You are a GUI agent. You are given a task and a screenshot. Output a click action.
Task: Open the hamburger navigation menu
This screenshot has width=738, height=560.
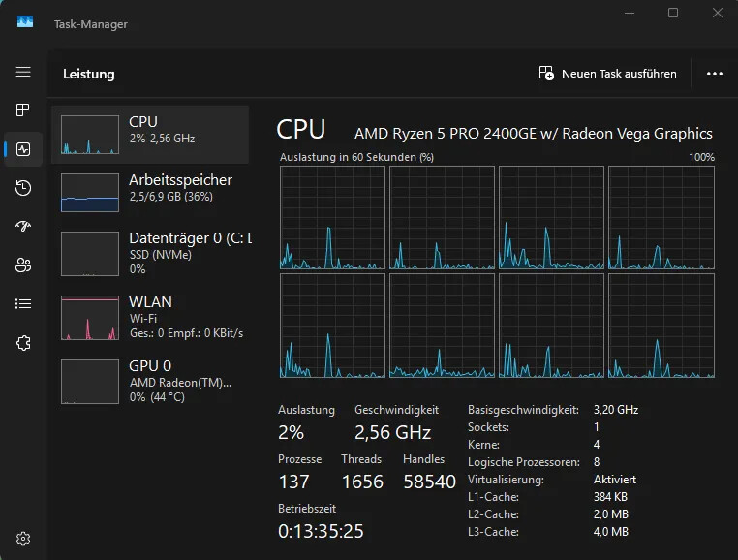point(23,73)
